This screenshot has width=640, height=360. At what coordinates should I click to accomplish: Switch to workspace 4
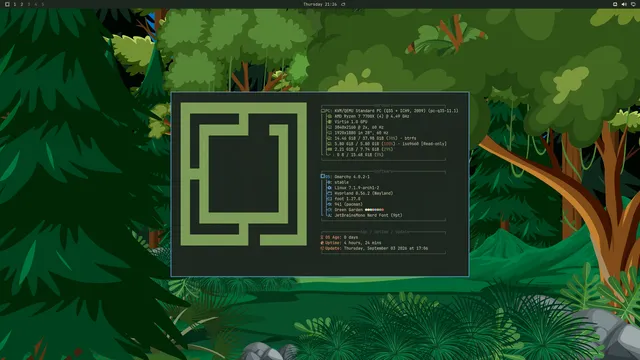[x=36, y=4]
